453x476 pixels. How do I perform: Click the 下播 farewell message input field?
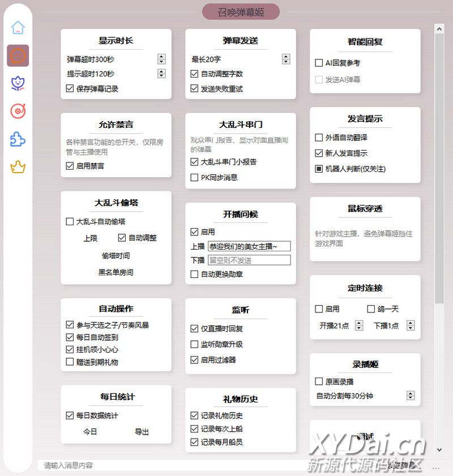249,260
